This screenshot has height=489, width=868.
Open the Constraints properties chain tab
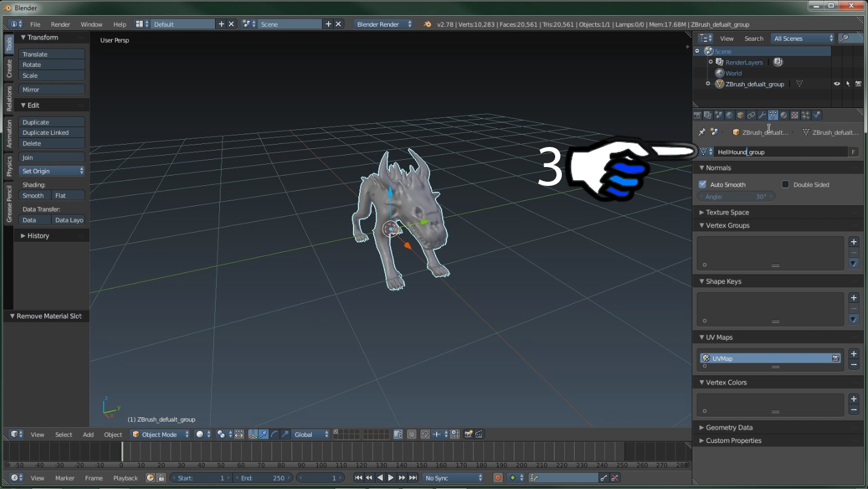[751, 115]
